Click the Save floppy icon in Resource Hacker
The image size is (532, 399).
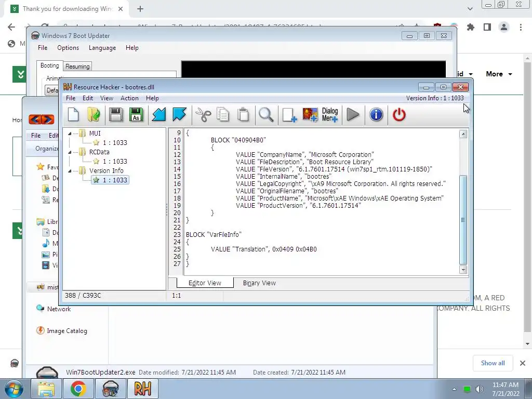[x=116, y=115]
